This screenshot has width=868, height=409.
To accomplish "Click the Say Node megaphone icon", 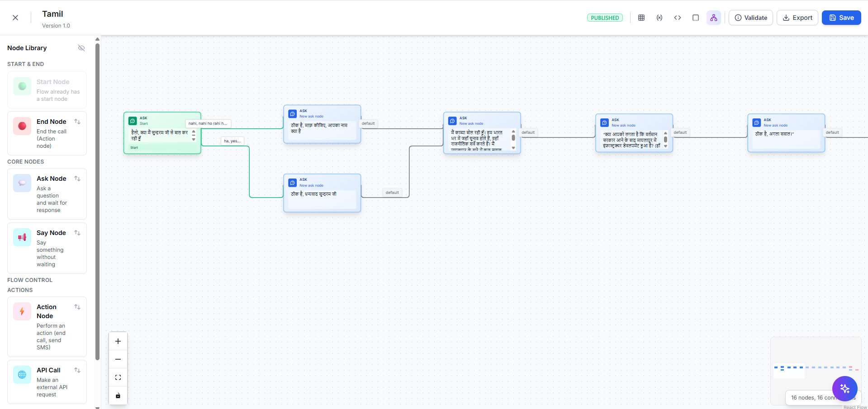I will [x=22, y=237].
